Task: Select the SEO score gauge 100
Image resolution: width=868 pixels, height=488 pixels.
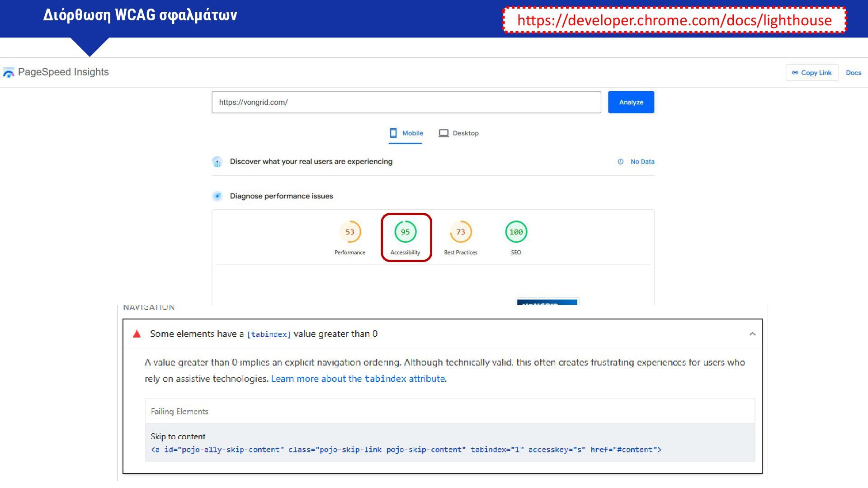Action: (x=516, y=232)
